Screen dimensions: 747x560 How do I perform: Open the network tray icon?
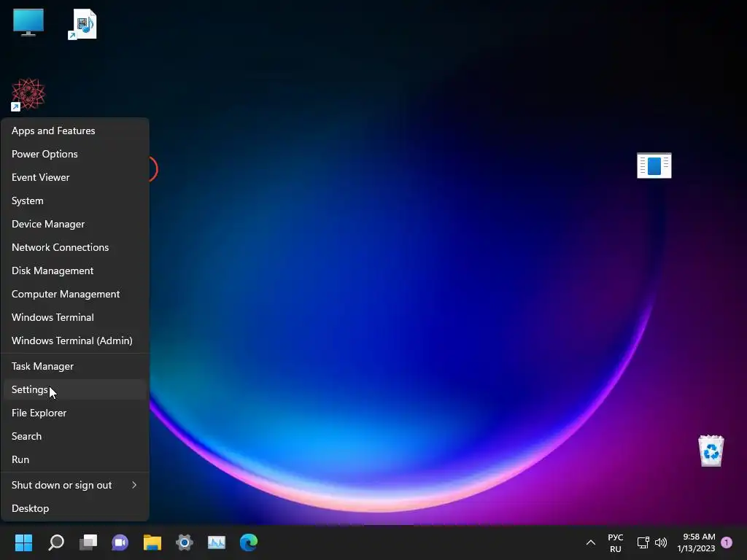point(643,542)
